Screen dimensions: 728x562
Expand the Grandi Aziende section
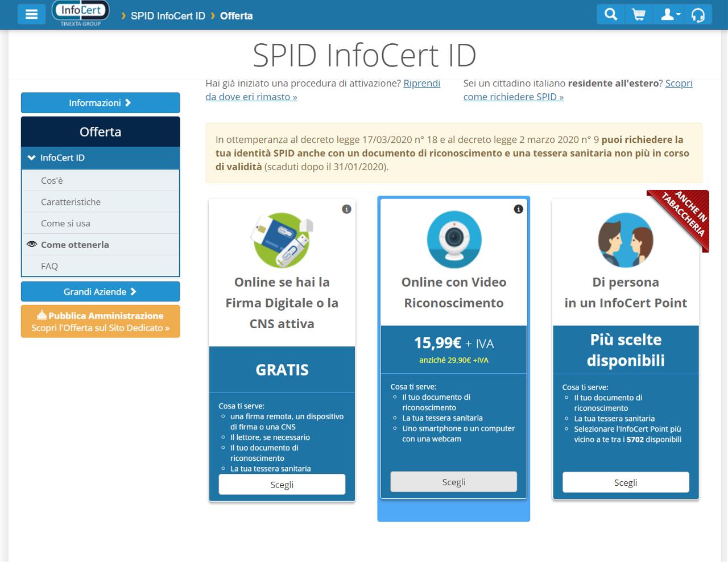click(100, 291)
